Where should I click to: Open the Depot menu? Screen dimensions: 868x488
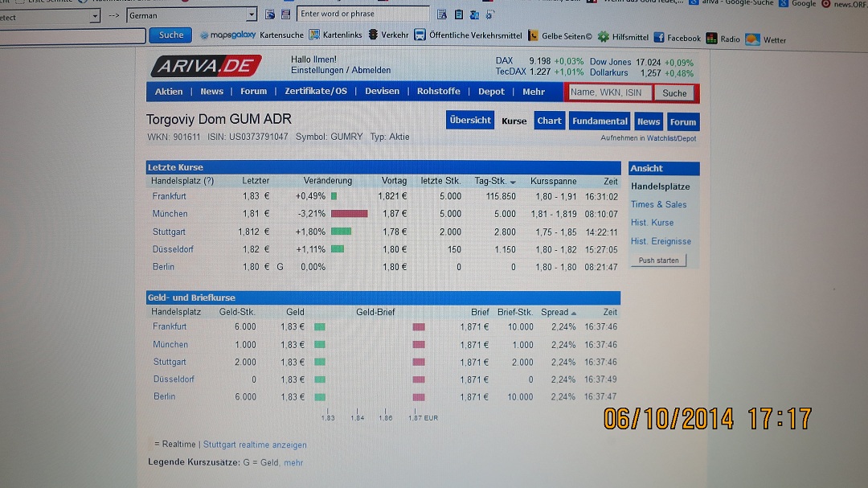click(491, 92)
